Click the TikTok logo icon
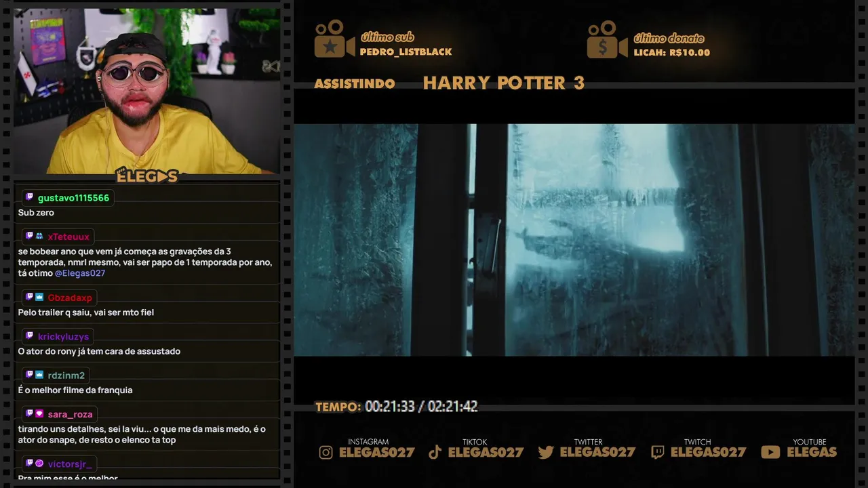This screenshot has width=868, height=488. [435, 453]
